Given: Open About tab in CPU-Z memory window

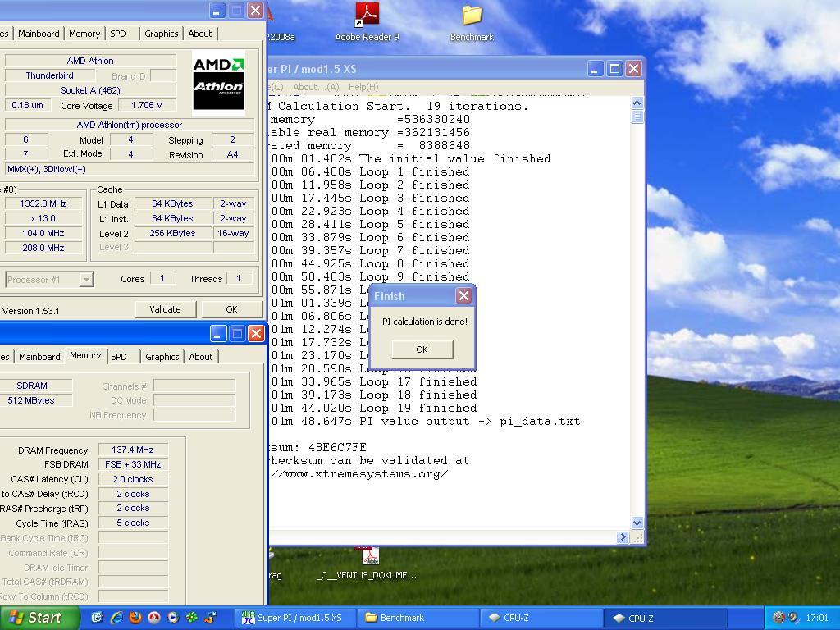Looking at the screenshot, I should tap(201, 357).
